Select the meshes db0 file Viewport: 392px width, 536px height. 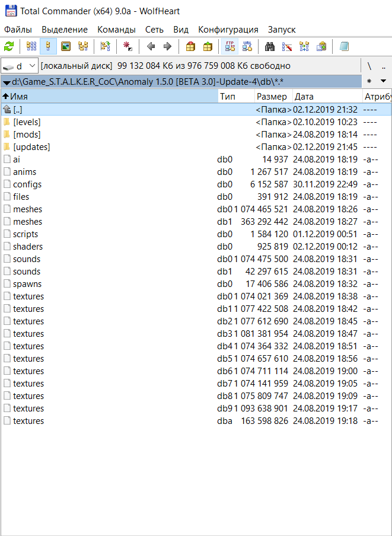tap(196, 209)
